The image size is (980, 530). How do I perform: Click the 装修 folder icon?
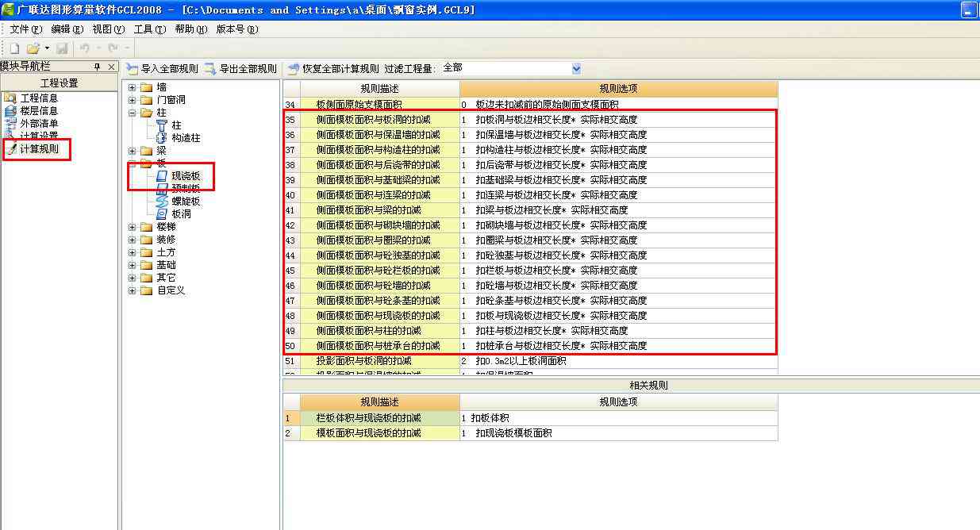pyautogui.click(x=146, y=240)
